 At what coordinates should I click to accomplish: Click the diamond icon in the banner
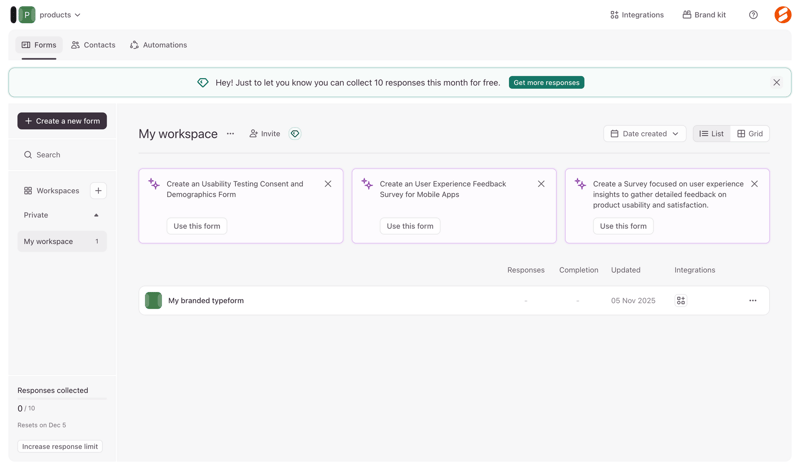[203, 83]
